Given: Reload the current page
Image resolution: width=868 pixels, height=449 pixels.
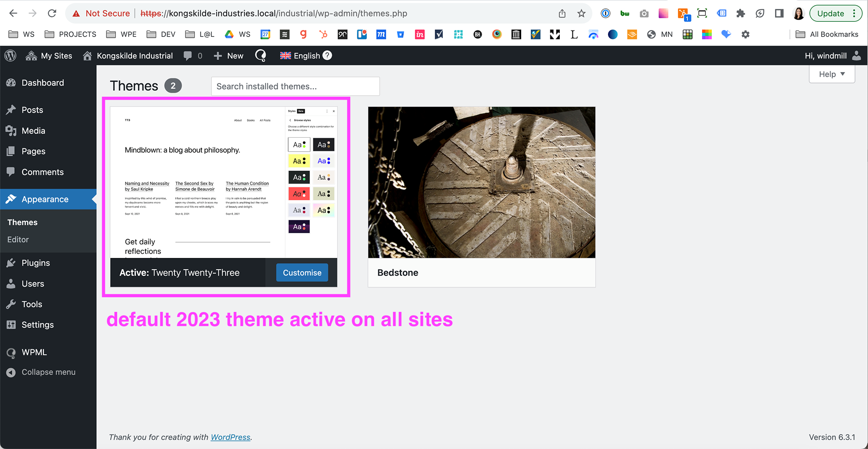Looking at the screenshot, I should click(x=52, y=13).
